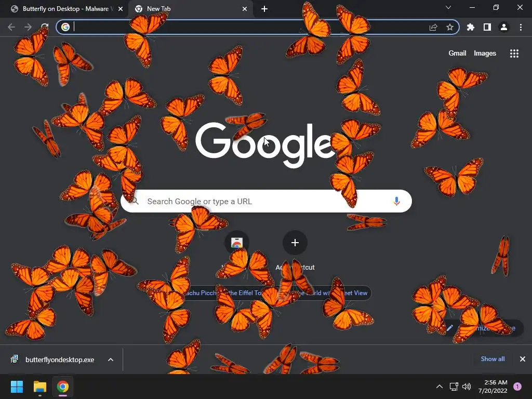
Task: Open network status tray icon
Action: tap(454, 387)
